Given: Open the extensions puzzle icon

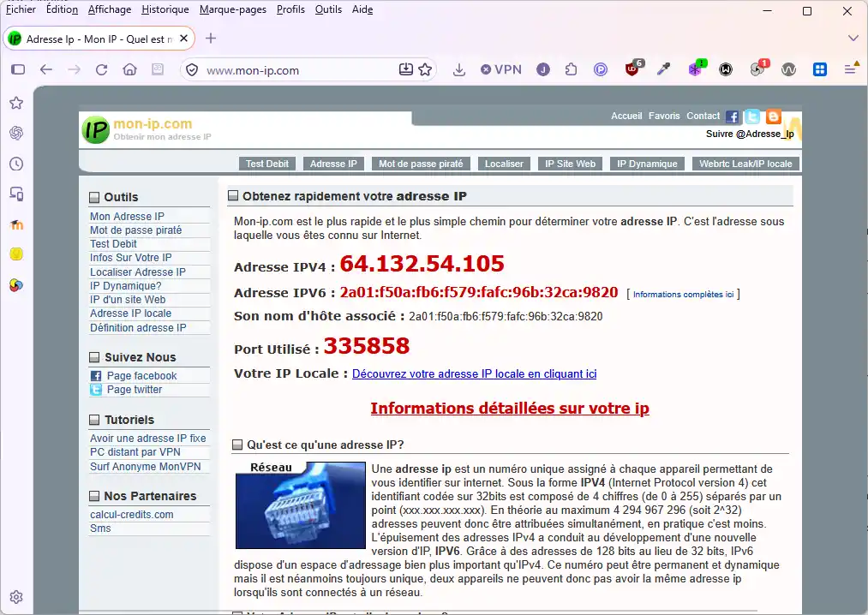Looking at the screenshot, I should (571, 69).
